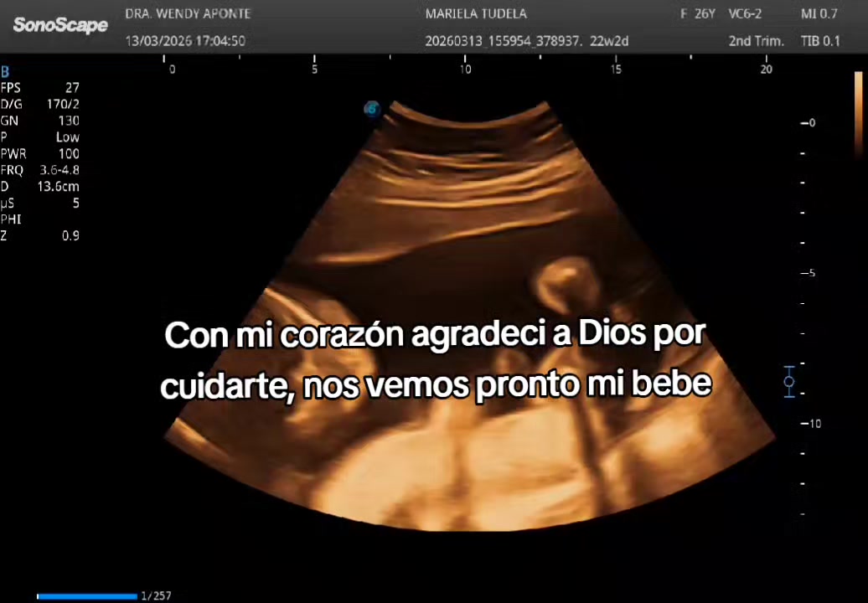Click the frame counter 1/257
This screenshot has height=603, width=868.
(x=156, y=595)
